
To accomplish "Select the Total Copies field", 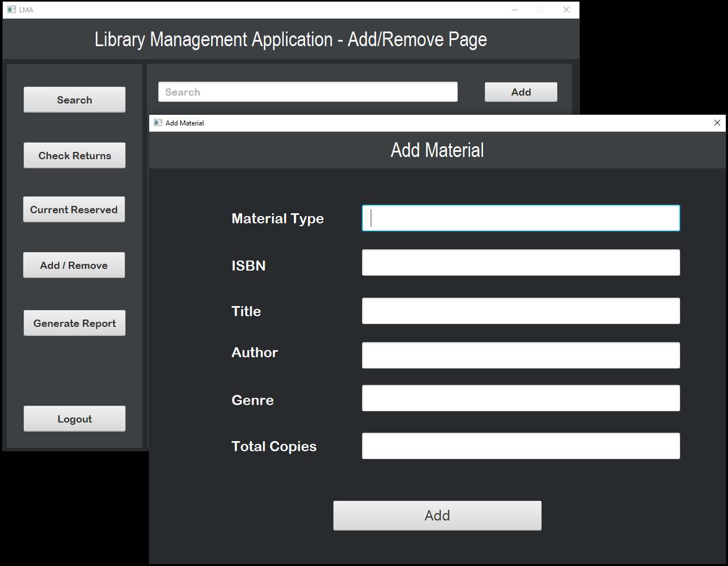I will 521,446.
